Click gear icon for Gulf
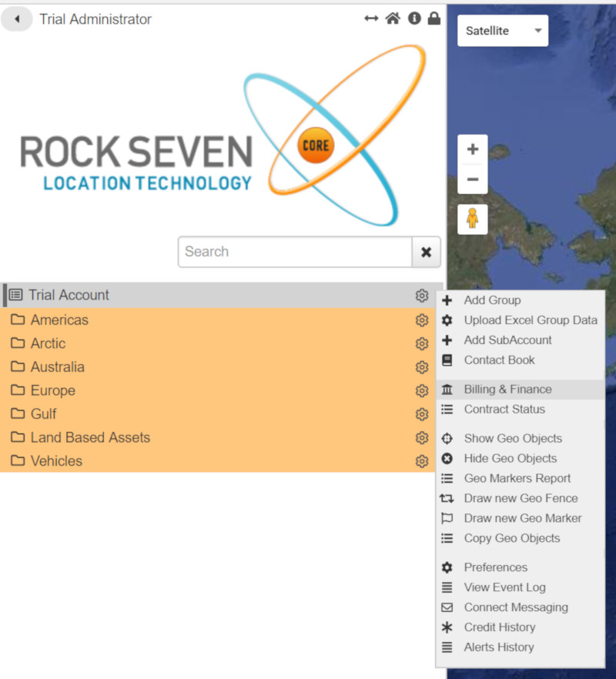Screen dimensions: 616x679 pos(422,414)
